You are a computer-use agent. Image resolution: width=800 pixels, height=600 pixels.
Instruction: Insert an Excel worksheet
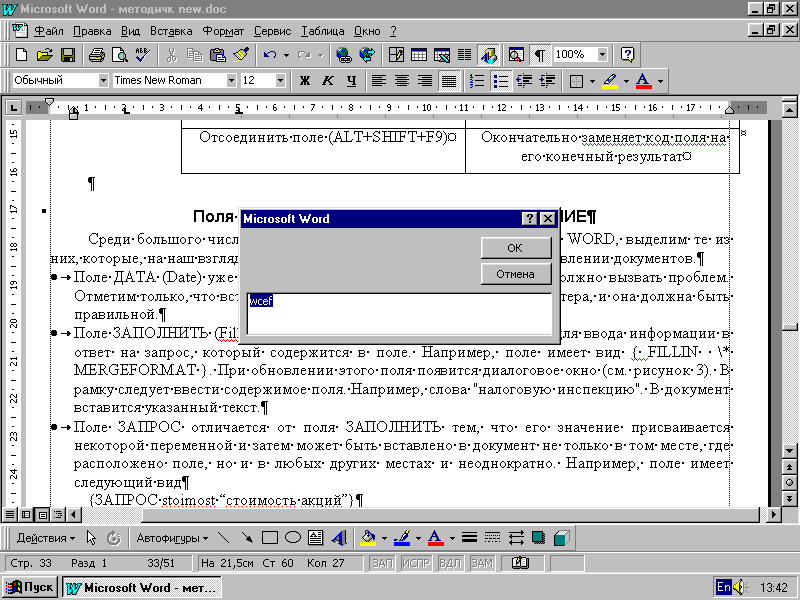point(442,55)
